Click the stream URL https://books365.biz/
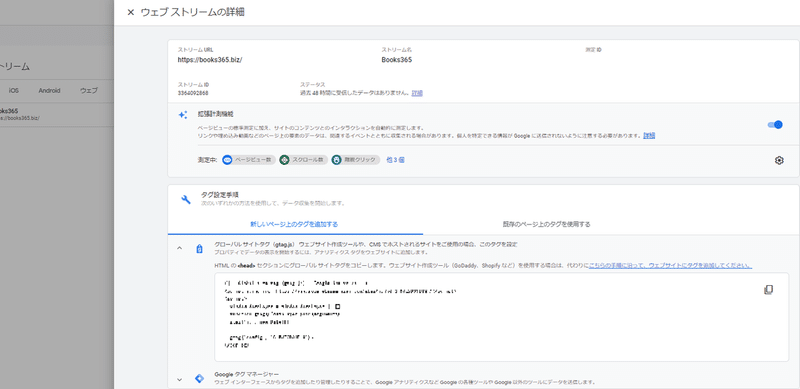The height and width of the screenshot is (389, 800). click(x=210, y=60)
